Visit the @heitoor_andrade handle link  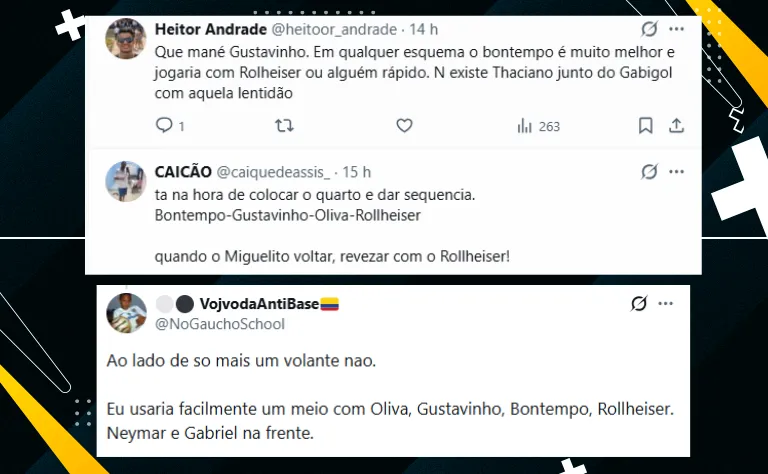pos(334,29)
